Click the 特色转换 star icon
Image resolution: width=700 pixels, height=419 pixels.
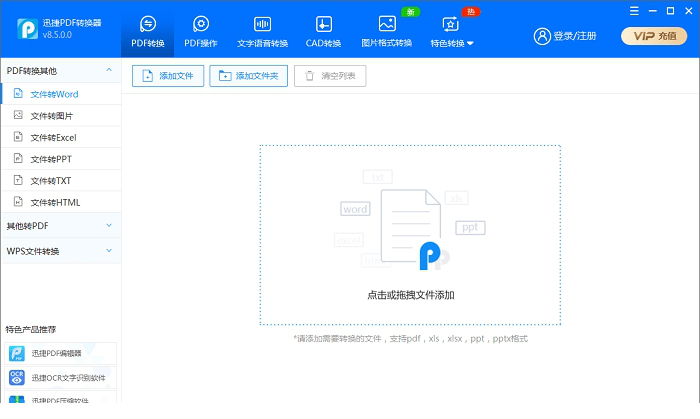coord(450,24)
